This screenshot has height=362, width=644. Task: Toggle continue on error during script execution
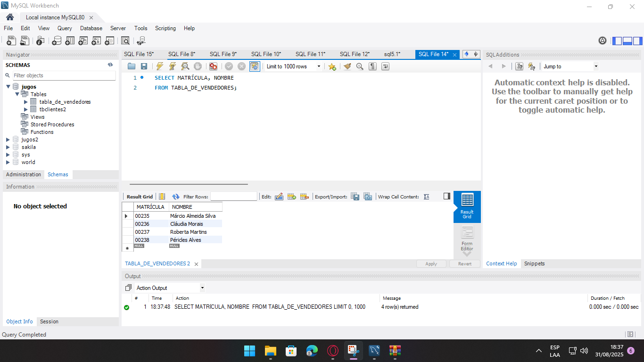(213, 66)
